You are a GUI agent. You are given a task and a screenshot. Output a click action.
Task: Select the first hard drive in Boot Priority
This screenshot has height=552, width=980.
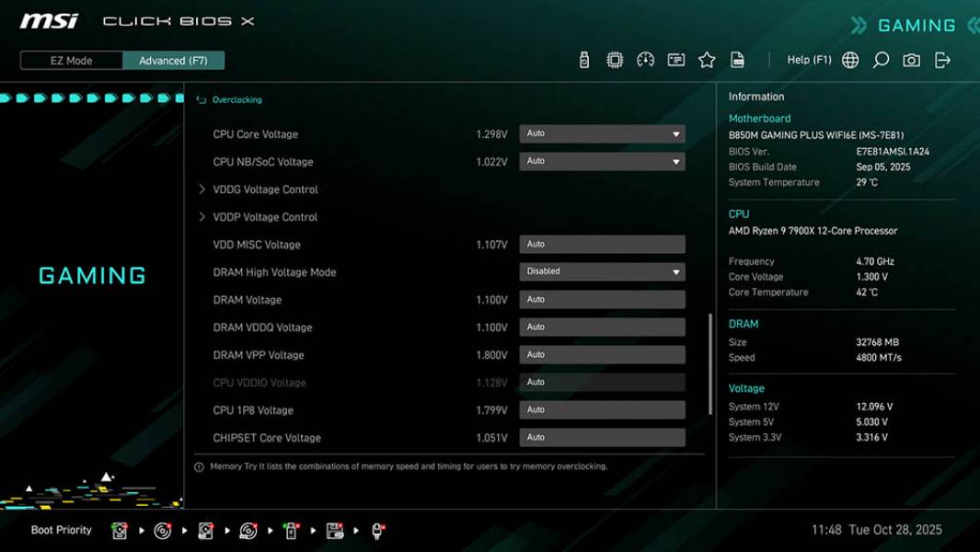tap(120, 530)
